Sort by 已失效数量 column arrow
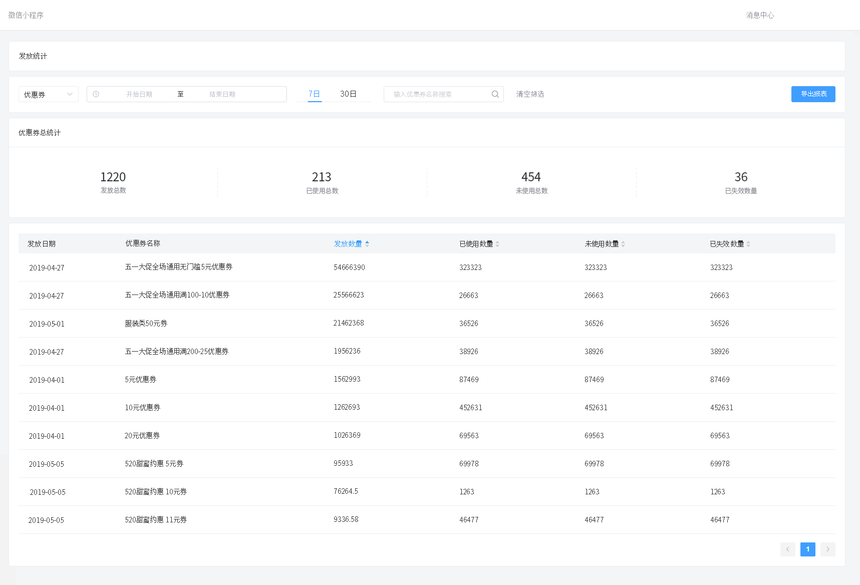The image size is (860, 585). click(748, 244)
